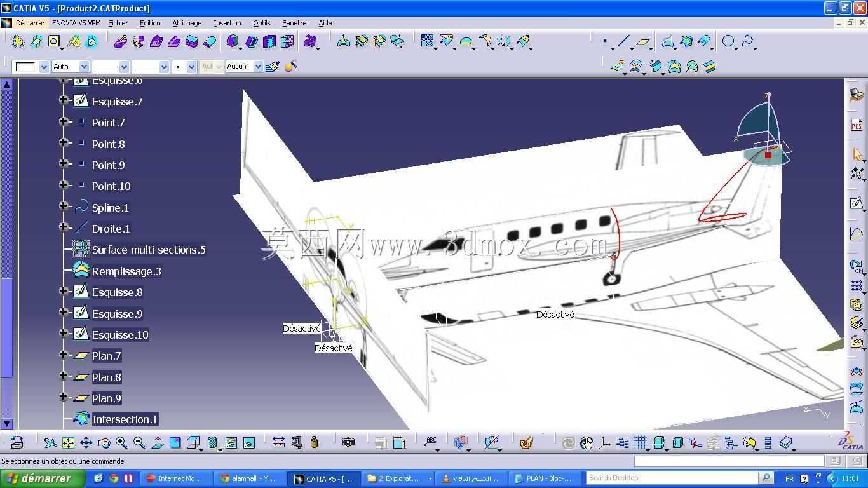Click the Zoom In icon

pyautogui.click(x=121, y=442)
